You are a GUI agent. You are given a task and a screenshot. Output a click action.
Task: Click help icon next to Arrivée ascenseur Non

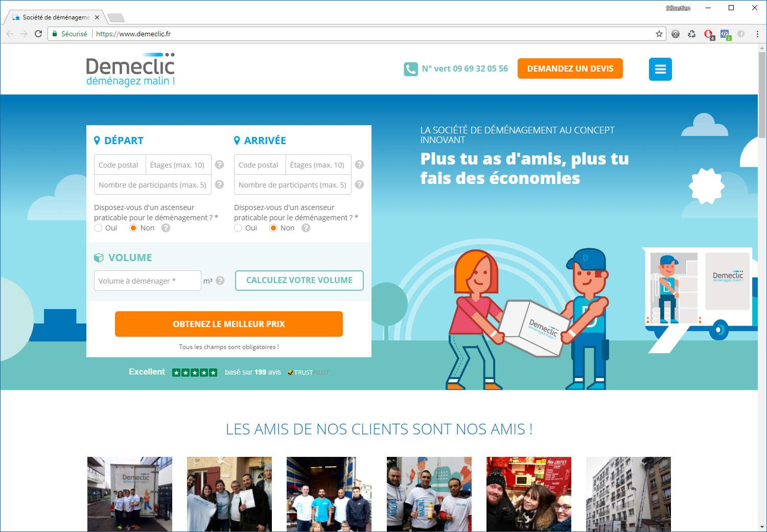tap(306, 228)
